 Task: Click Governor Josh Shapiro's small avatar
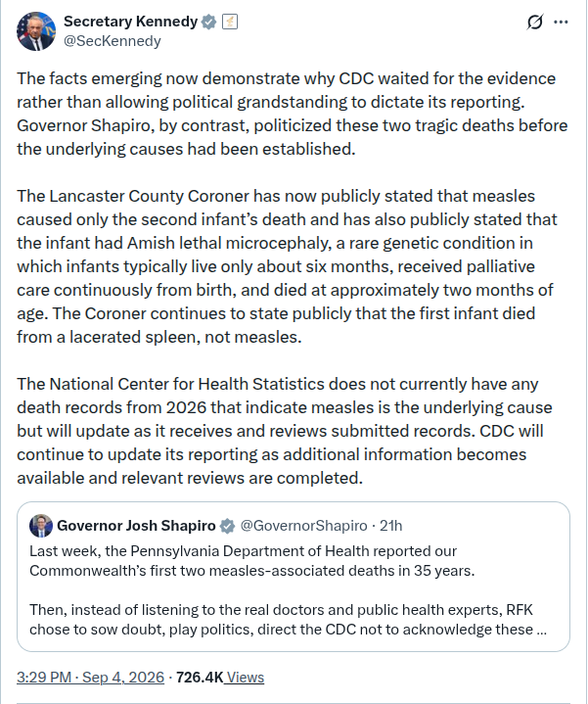tap(41, 525)
